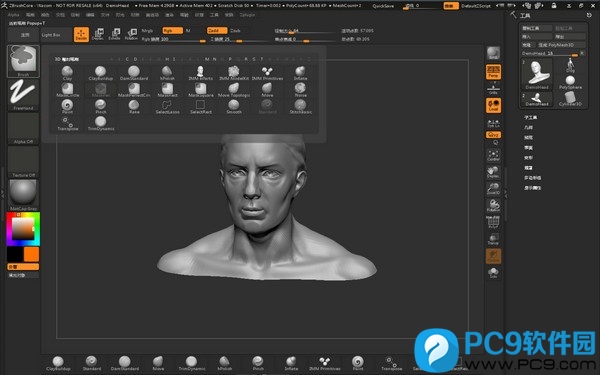The image size is (600, 375).
Task: Choose the Move brush in the popup
Action: pyautogui.click(x=267, y=90)
